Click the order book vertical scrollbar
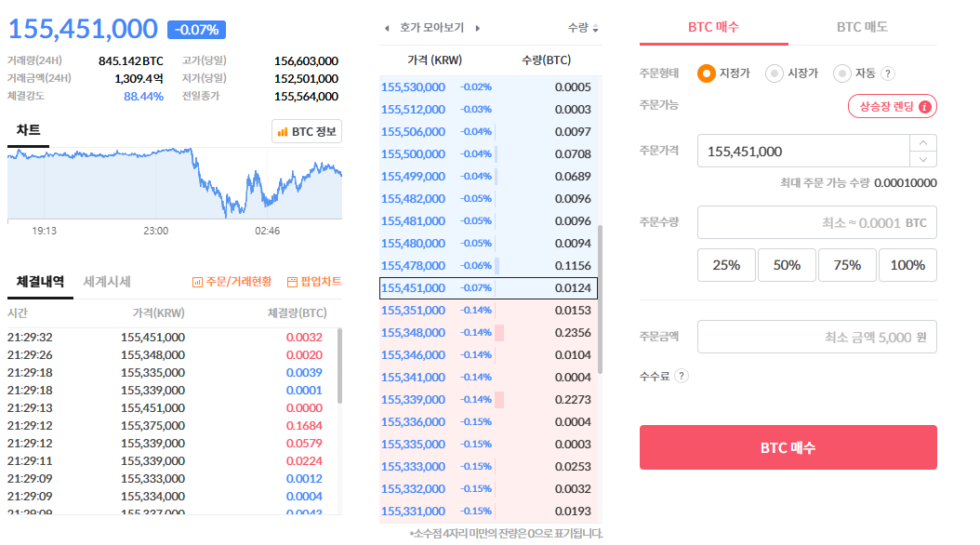Viewport: 980px width, 545px height. click(601, 300)
